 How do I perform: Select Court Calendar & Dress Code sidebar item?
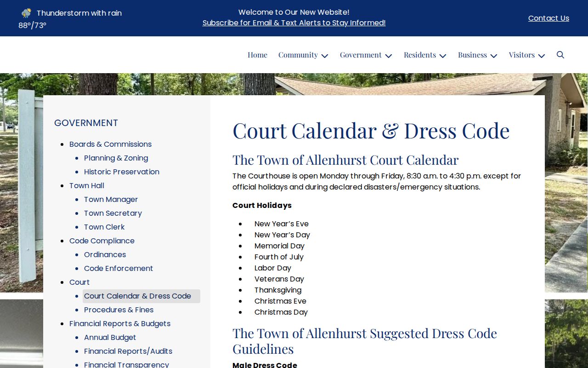(141, 296)
